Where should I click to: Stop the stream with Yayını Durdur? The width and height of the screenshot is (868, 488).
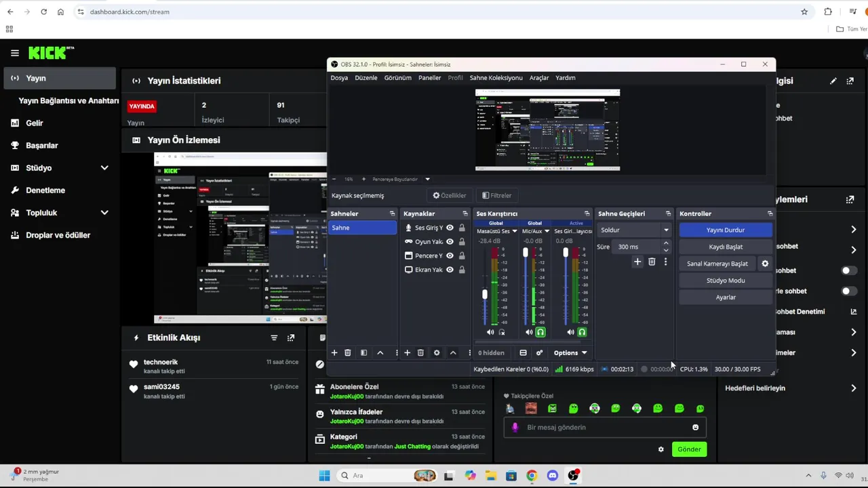tap(726, 230)
